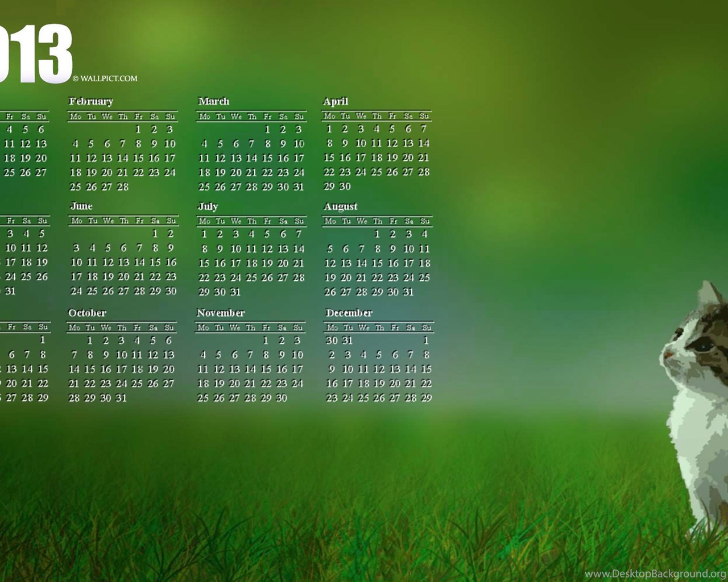Choose date 31 in August
Screen dimensions: 728x582
tap(408, 292)
